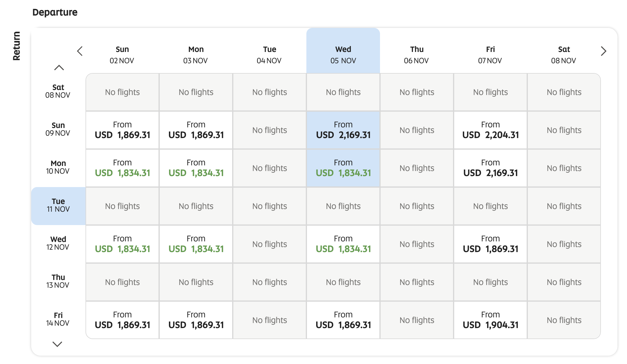This screenshot has width=627, height=364.
Task: Click No flights cell for Thu 06 NOV, Mon 10 NOV
Action: (x=417, y=168)
